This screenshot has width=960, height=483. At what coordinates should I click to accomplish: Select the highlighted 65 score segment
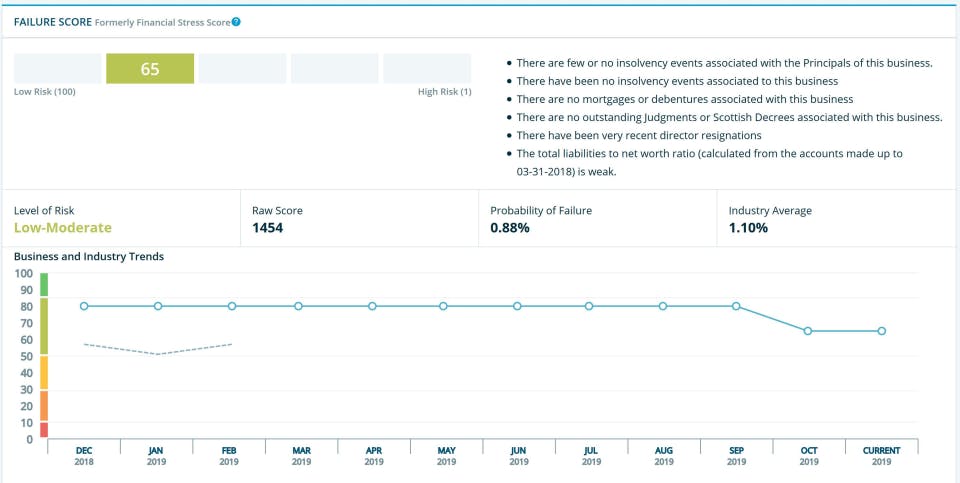[x=150, y=69]
